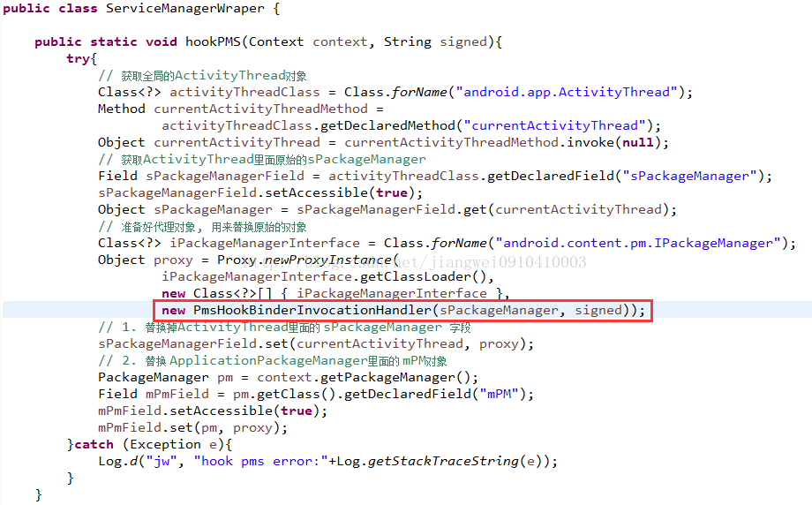Viewport: 812px width, 505px height.
Task: Click the hookPMS method name
Action: click(213, 41)
